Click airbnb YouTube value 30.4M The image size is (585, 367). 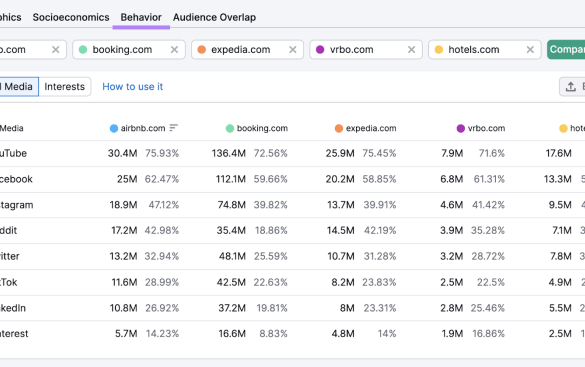pos(123,153)
